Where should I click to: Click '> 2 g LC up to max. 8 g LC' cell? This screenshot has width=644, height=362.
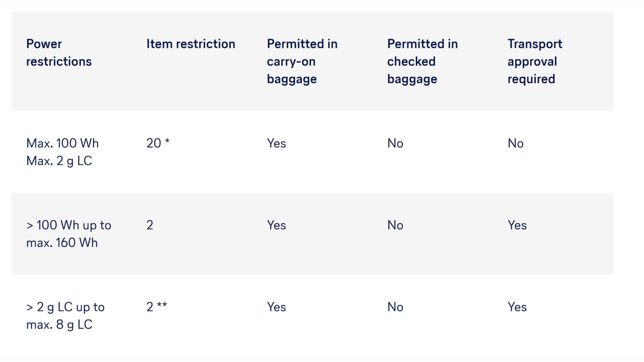(65, 315)
